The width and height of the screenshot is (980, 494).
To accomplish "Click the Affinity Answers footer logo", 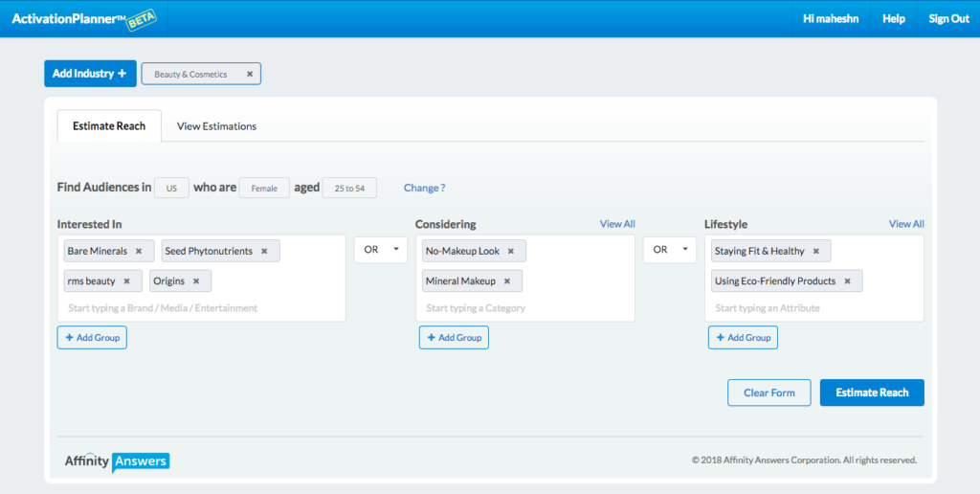I will (117, 461).
